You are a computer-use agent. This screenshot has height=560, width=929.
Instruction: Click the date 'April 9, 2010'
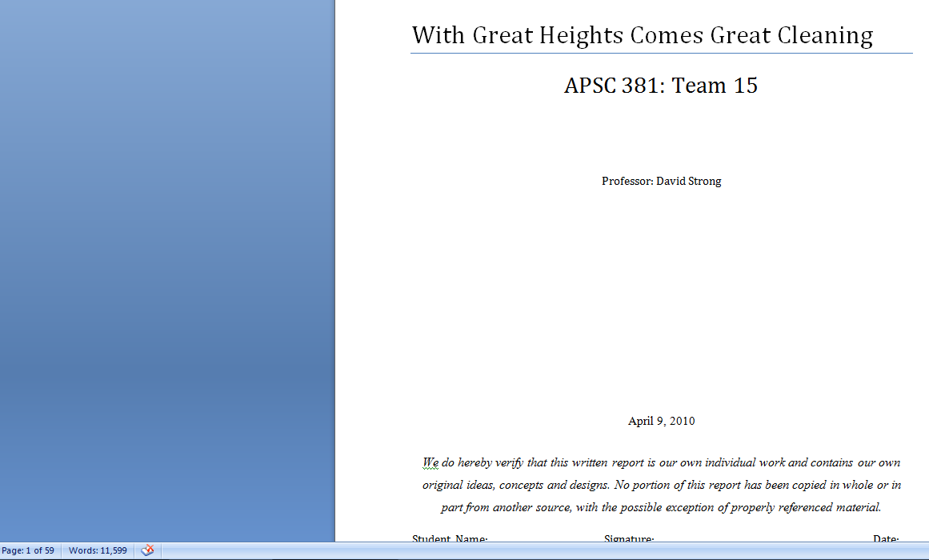click(x=661, y=421)
